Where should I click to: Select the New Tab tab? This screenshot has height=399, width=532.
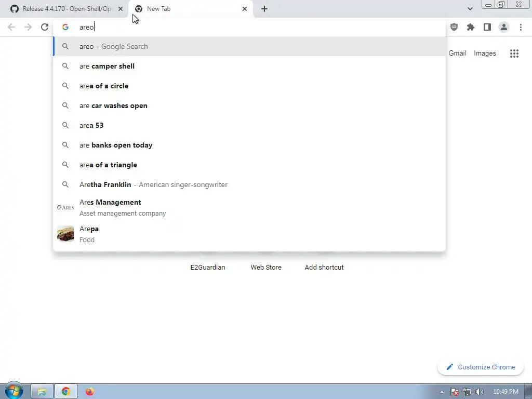pos(191,9)
